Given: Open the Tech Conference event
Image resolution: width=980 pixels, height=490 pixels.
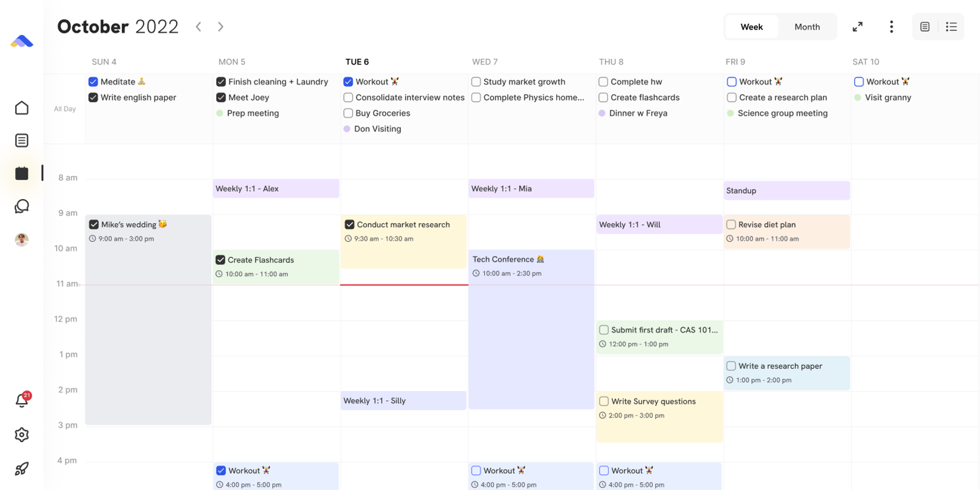Looking at the screenshot, I should 531,327.
